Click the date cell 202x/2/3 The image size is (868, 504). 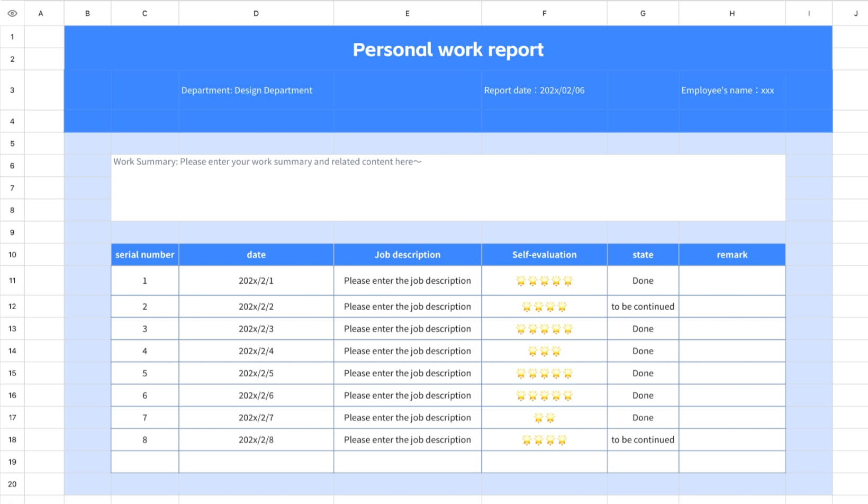[256, 329]
